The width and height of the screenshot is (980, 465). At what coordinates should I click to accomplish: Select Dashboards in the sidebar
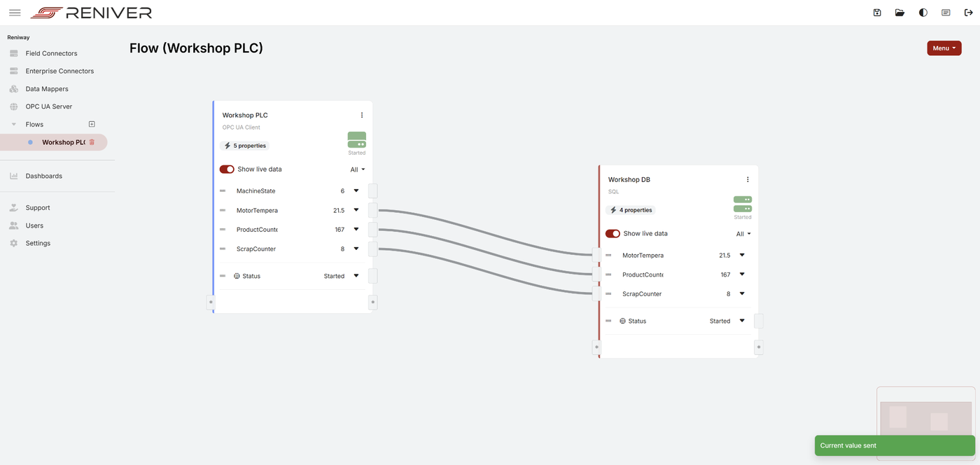43,176
